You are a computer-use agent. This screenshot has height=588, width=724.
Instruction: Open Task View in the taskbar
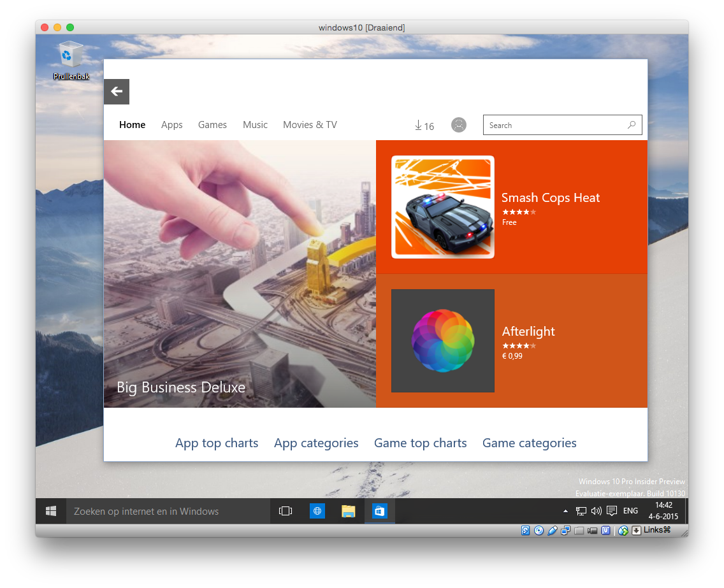click(286, 511)
